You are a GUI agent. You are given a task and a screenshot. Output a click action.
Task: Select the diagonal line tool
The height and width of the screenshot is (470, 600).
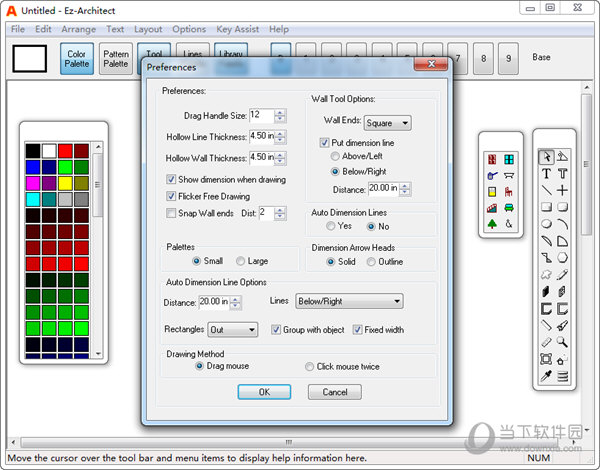(x=546, y=190)
